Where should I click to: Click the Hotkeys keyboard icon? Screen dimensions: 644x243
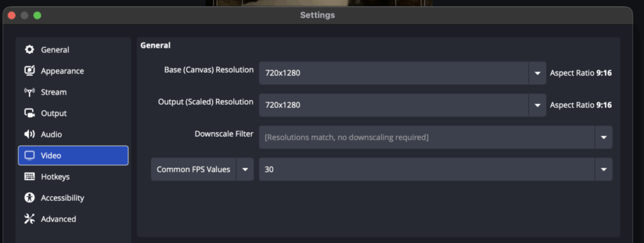tap(29, 176)
